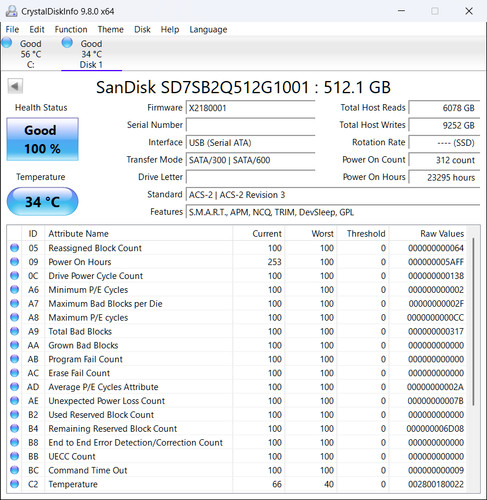Click the empty Drive Letter field
This screenshot has height=500, width=487.
[250, 177]
